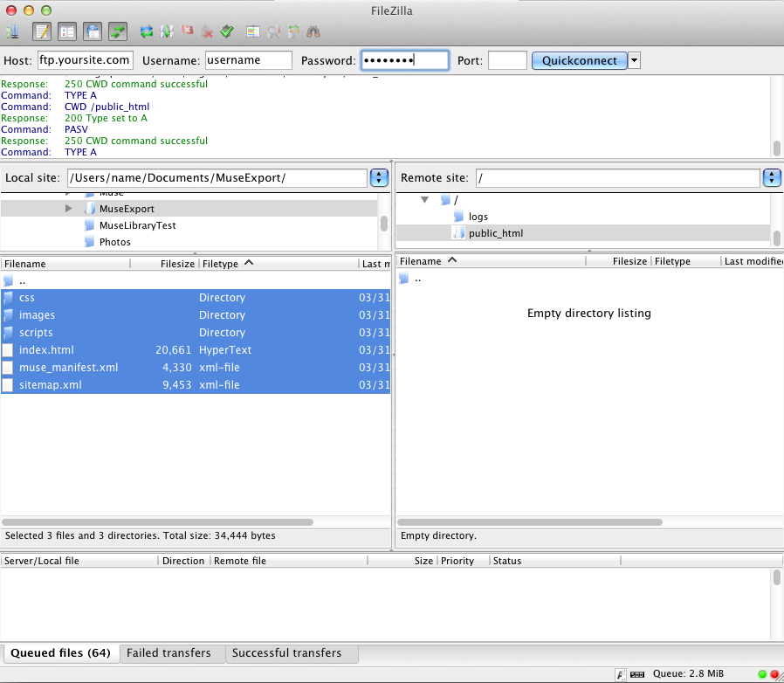Open directory comparison tool

(x=253, y=31)
